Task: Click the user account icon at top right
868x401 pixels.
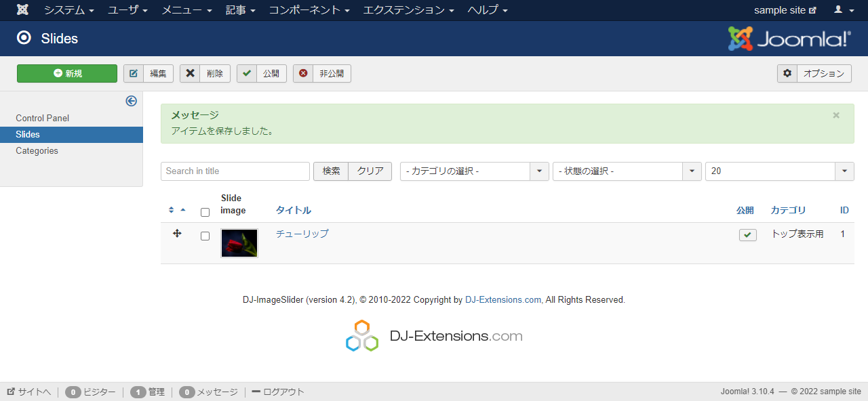Action: click(843, 10)
